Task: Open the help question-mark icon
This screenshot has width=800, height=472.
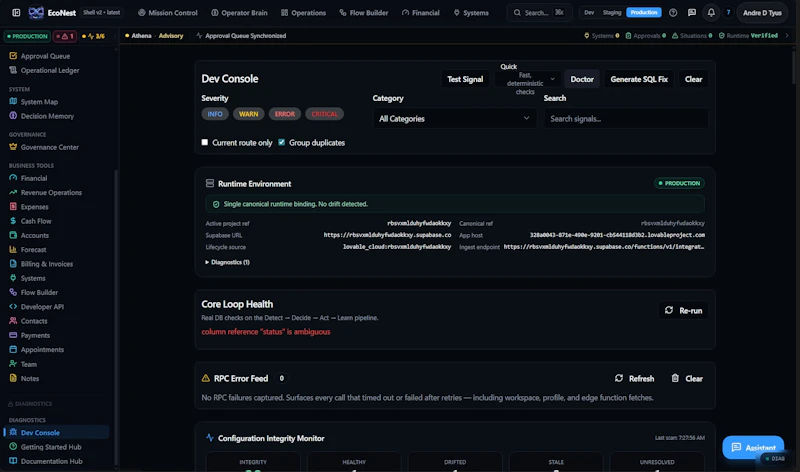Action: [673, 12]
